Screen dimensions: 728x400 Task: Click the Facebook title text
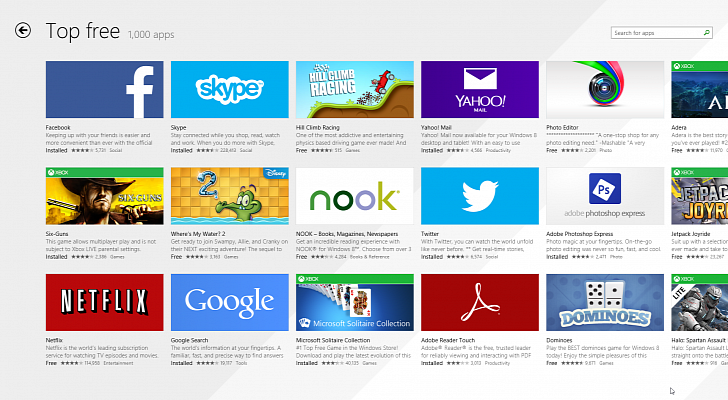coord(58,127)
